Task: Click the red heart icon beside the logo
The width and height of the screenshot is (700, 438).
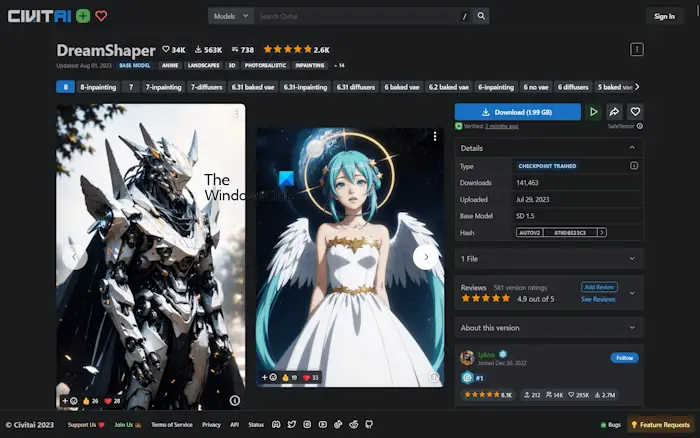Action: pos(101,16)
